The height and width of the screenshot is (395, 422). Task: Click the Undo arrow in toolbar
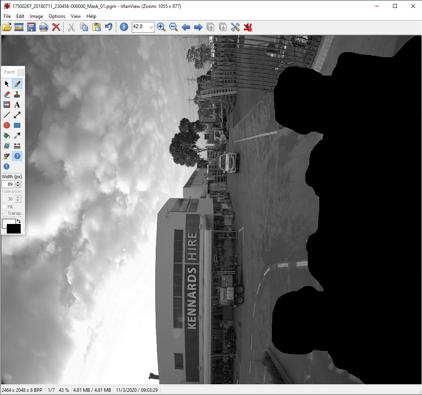tap(108, 27)
